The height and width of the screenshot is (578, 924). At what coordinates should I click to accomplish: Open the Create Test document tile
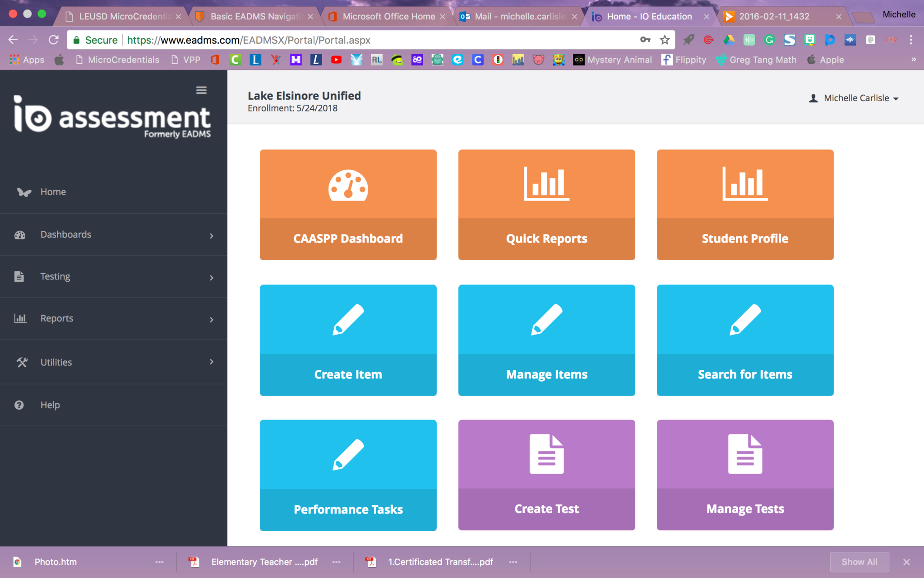tap(546, 475)
